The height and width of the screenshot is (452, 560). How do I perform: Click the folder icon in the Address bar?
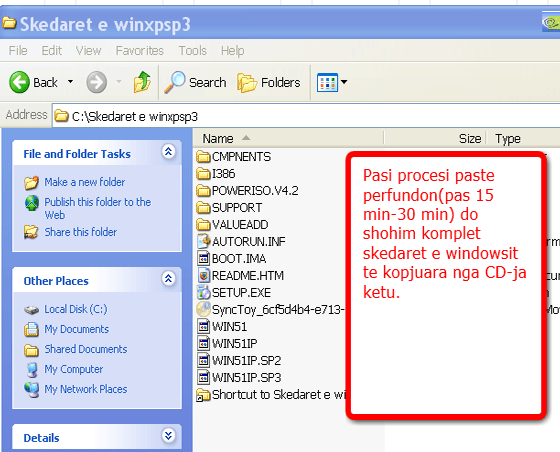point(61,116)
